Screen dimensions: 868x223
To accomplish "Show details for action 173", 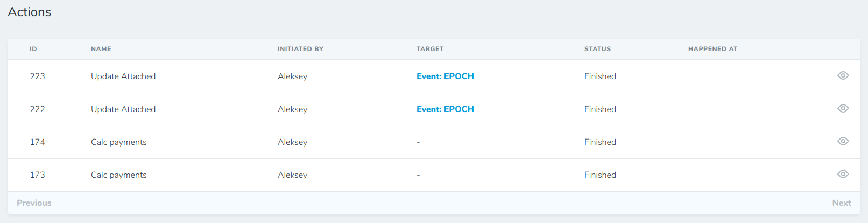I will click(x=843, y=175).
